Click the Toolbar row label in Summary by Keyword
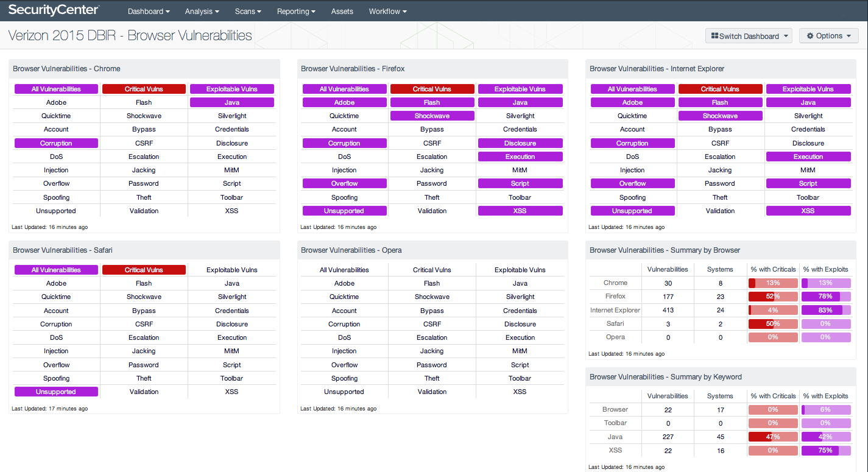Viewport: 868px width, 472px height. pos(615,423)
